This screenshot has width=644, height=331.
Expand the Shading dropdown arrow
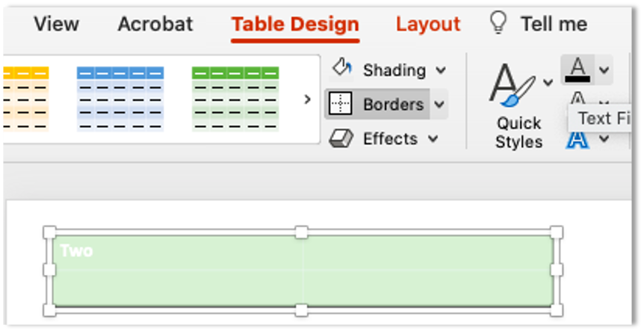pos(441,70)
